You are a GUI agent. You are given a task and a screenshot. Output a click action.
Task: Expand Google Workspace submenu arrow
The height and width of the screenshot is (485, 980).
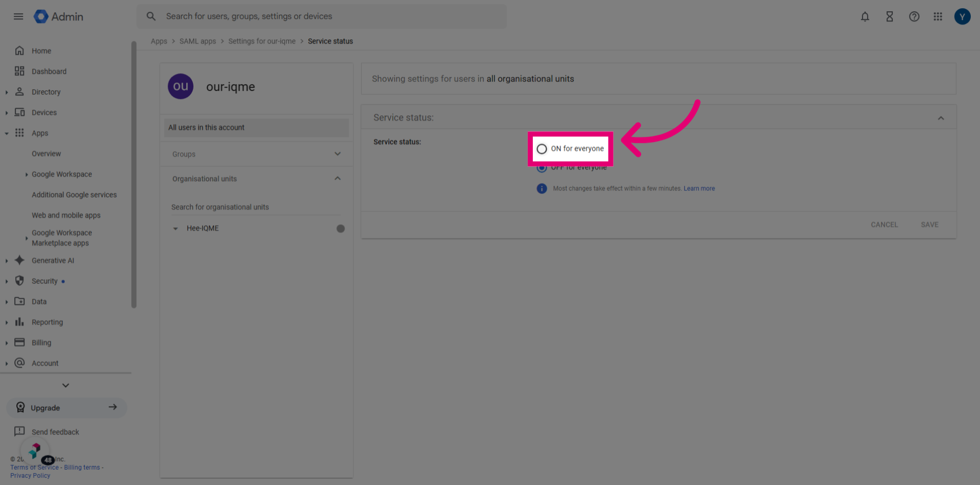click(x=27, y=175)
